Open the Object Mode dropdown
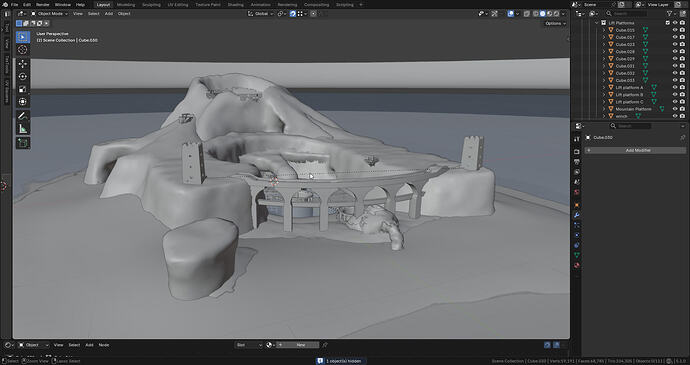The image size is (690, 365). [x=49, y=14]
